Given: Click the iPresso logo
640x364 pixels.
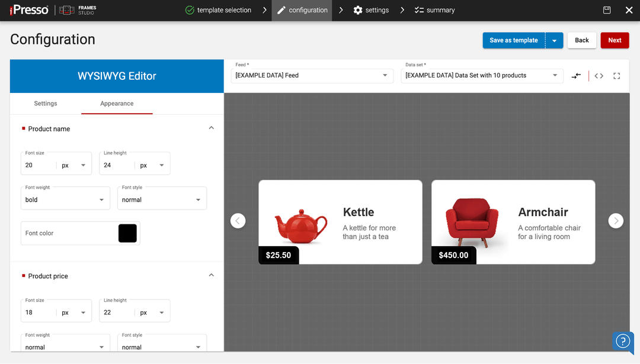Looking at the screenshot, I should point(28,10).
